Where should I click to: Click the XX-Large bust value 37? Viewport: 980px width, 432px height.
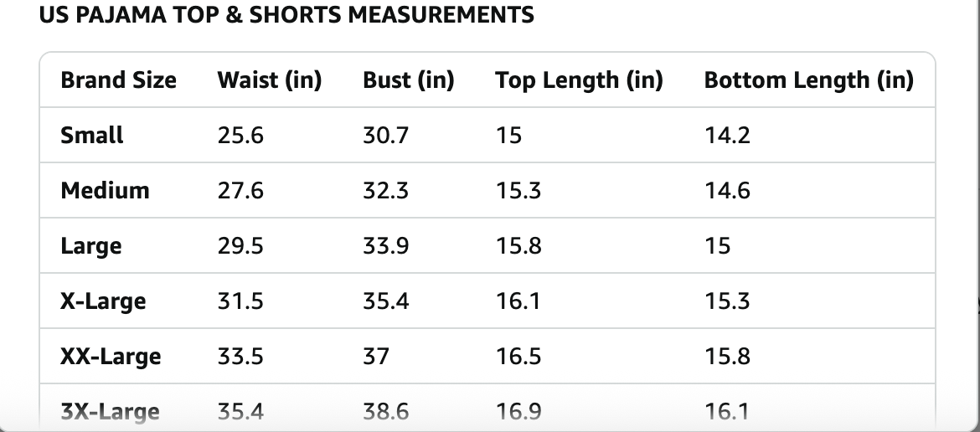[376, 357]
